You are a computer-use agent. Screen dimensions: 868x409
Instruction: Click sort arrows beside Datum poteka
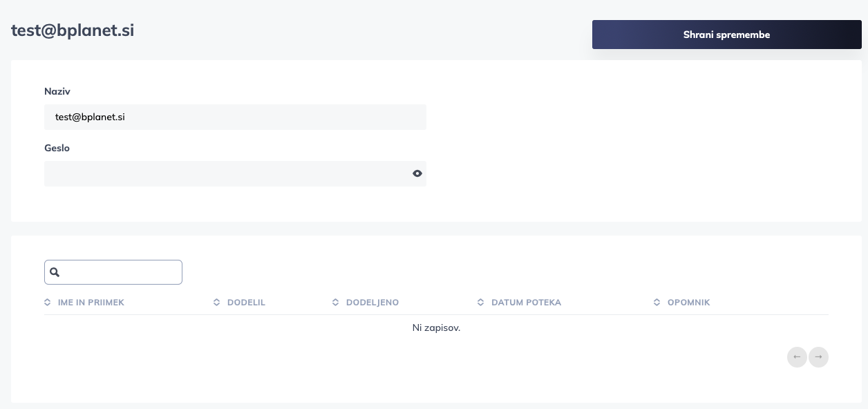click(x=481, y=303)
